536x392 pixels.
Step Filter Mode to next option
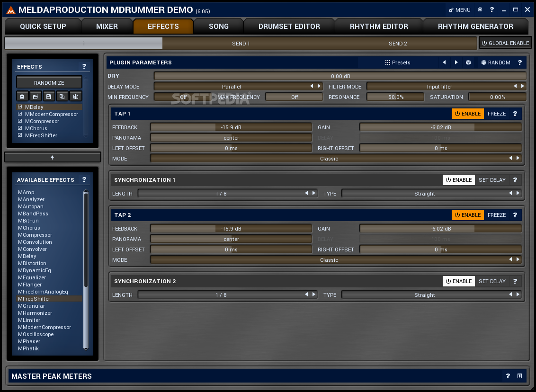click(x=523, y=86)
